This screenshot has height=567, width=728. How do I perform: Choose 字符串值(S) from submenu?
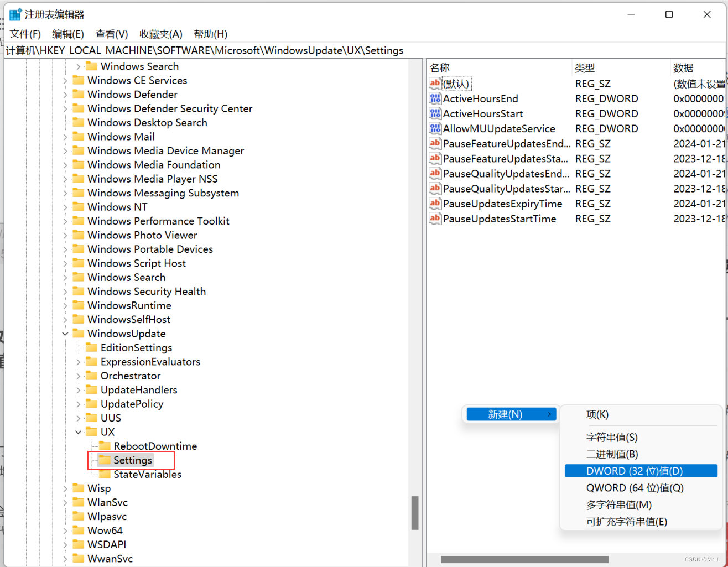(x=641, y=437)
